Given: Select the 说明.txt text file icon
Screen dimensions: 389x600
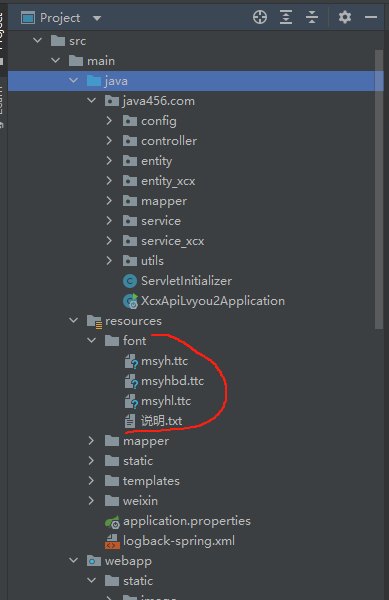Looking at the screenshot, I should [130, 421].
